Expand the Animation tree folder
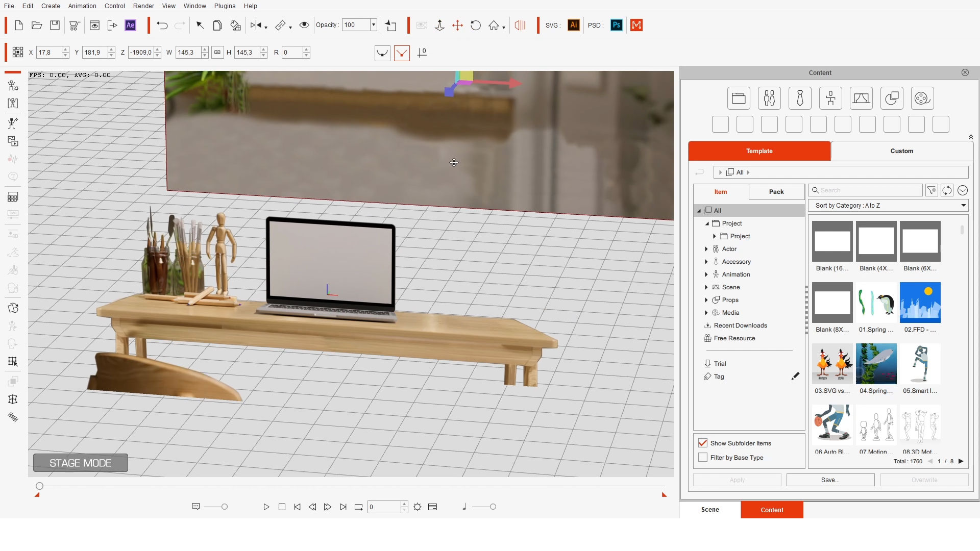The height and width of the screenshot is (551, 980). (x=706, y=274)
